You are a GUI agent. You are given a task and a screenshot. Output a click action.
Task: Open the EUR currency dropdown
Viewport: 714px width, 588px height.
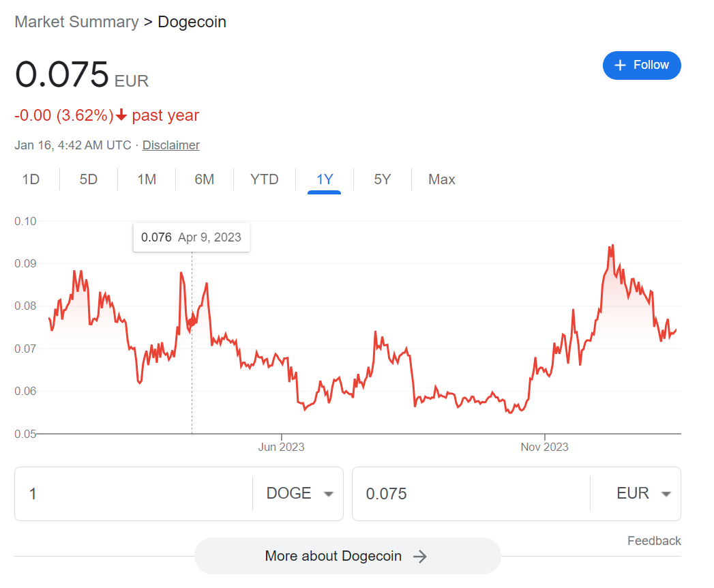click(636, 493)
